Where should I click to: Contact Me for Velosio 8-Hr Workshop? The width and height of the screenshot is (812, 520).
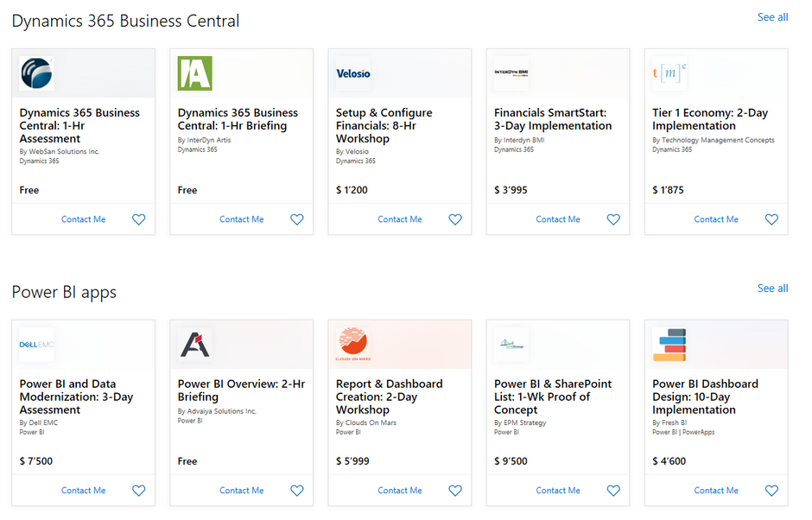[400, 219]
